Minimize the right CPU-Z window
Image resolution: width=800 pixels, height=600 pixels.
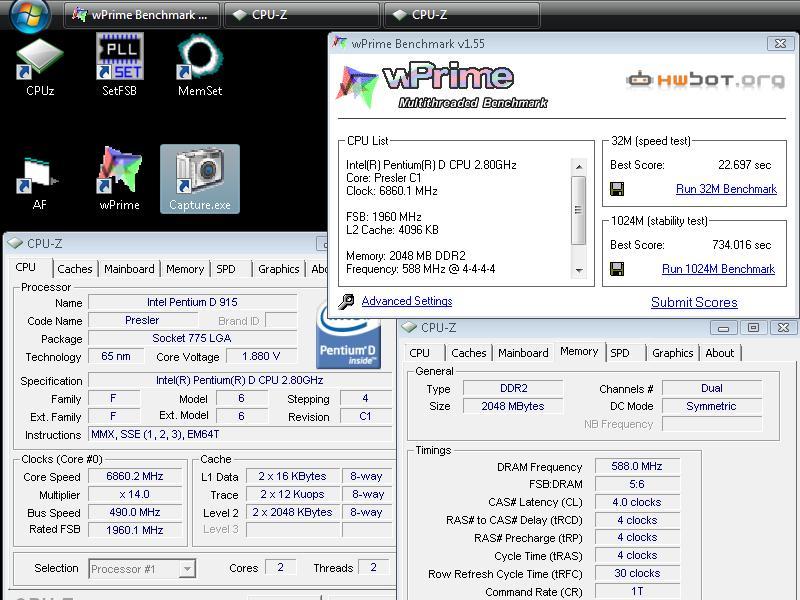(723, 328)
